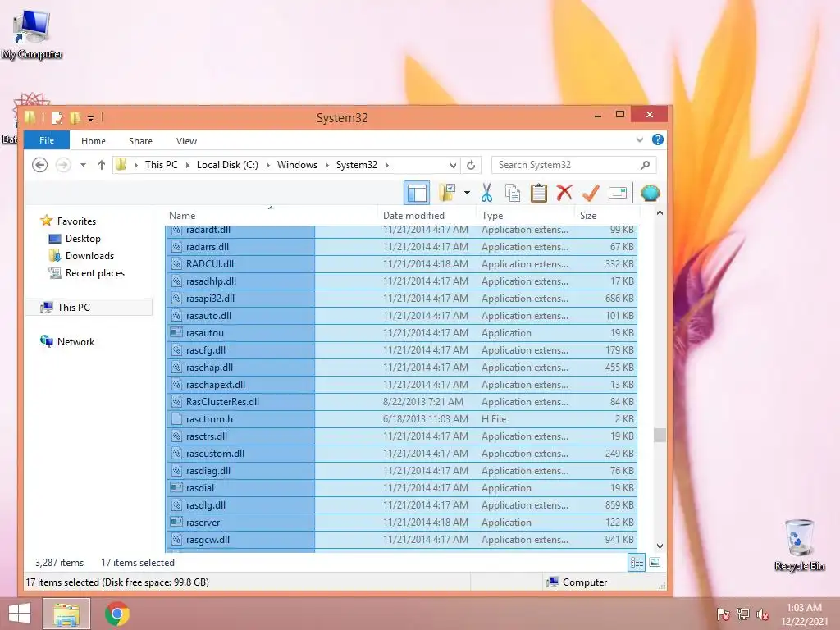Click the Forward navigation arrow

tap(63, 165)
